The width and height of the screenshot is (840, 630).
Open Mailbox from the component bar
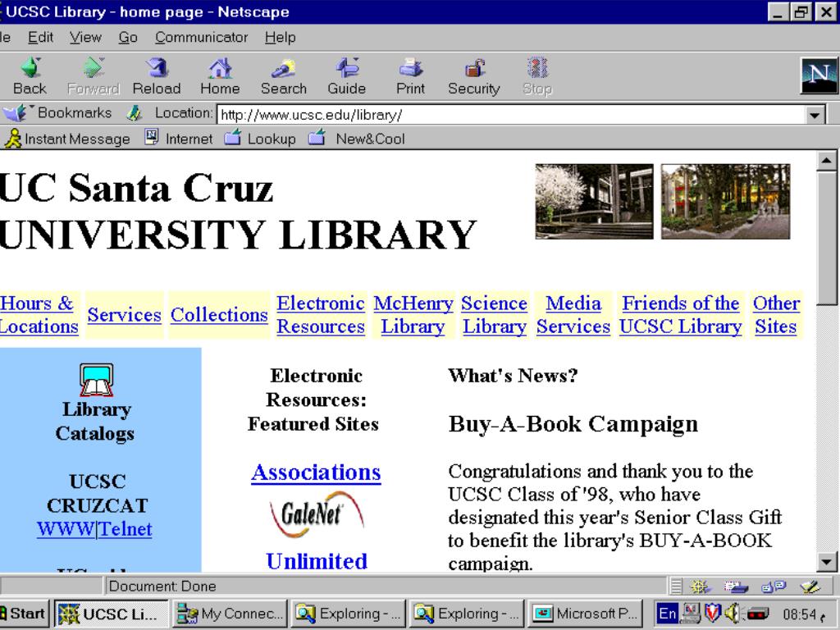735,587
